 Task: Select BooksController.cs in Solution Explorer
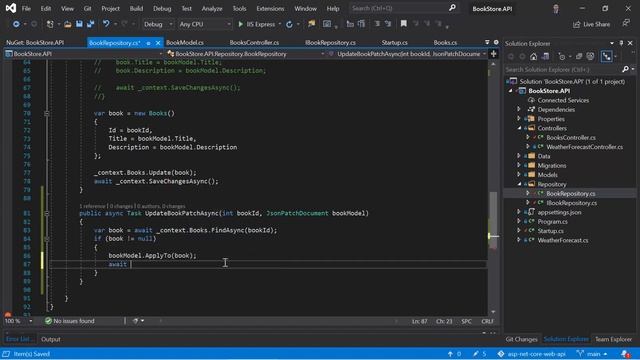coord(571,138)
